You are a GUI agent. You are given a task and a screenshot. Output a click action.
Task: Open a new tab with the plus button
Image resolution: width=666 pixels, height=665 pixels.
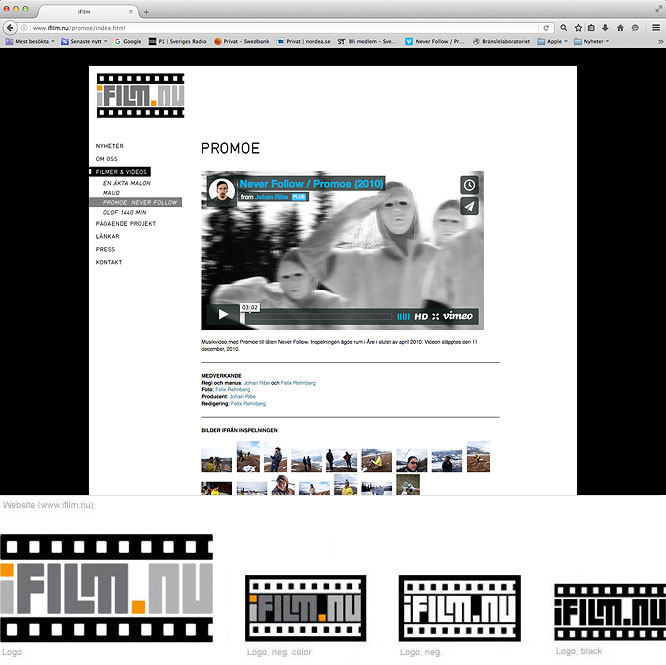pyautogui.click(x=146, y=12)
